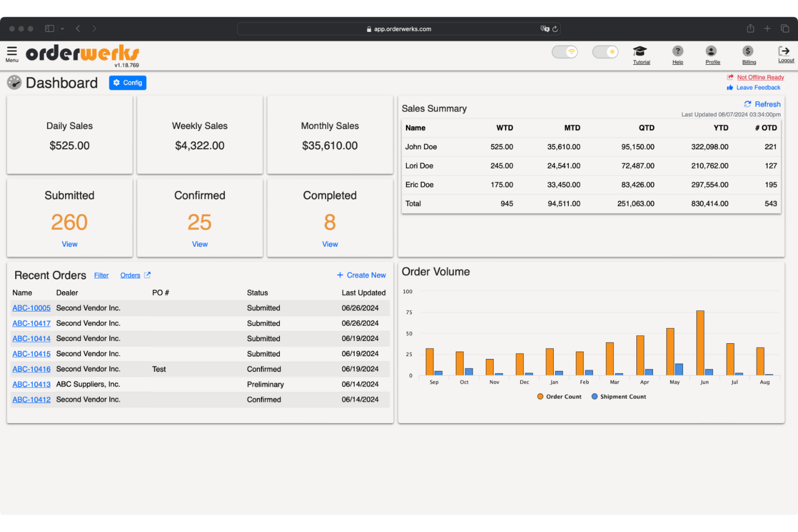Image resolution: width=798 pixels, height=532 pixels.
Task: Click the external link icon beside Orders
Action: click(147, 275)
